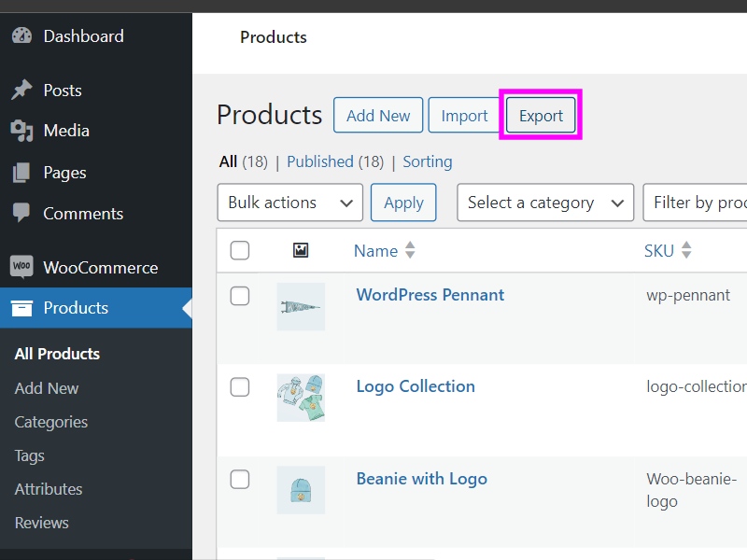Click the Export button
This screenshot has width=747, height=560.
[x=541, y=115]
